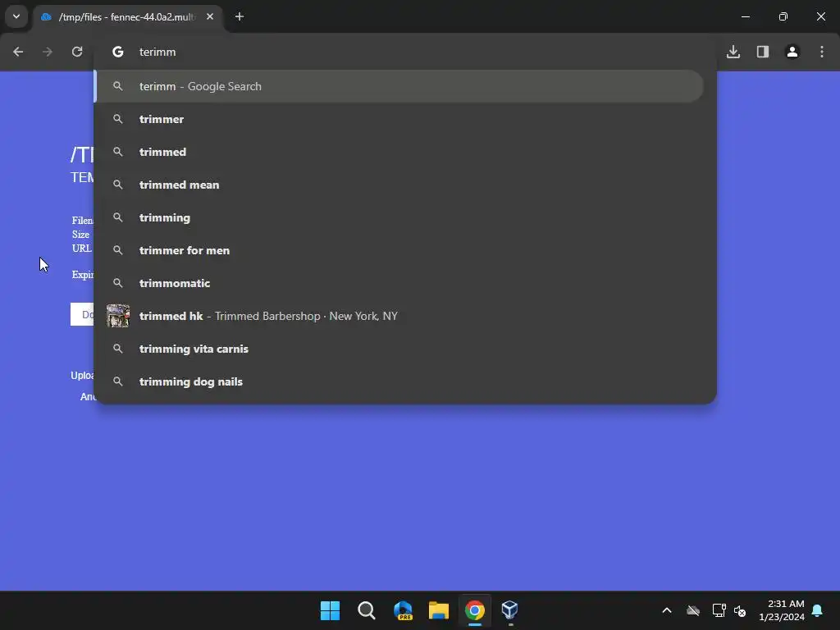Select 'trimming dog nails' suggestion
The width and height of the screenshot is (840, 630).
pyautogui.click(x=399, y=381)
